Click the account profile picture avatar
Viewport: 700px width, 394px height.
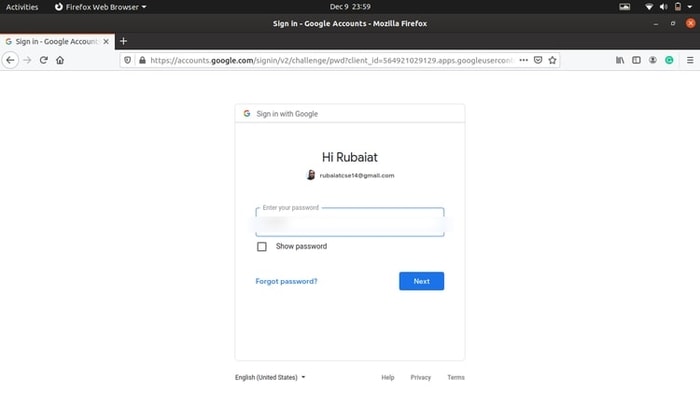point(311,175)
